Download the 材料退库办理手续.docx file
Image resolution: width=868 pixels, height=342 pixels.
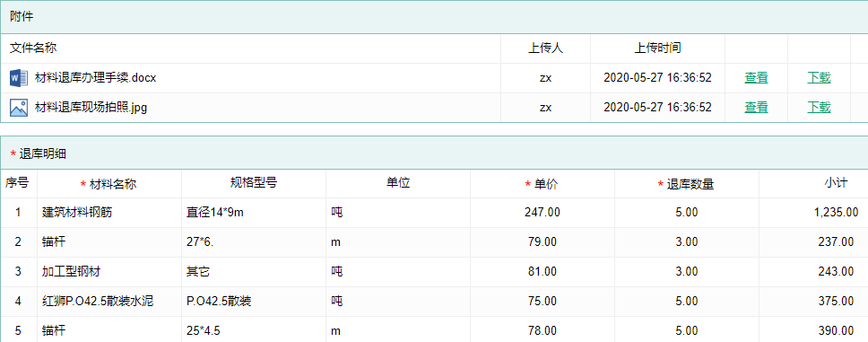tap(819, 78)
